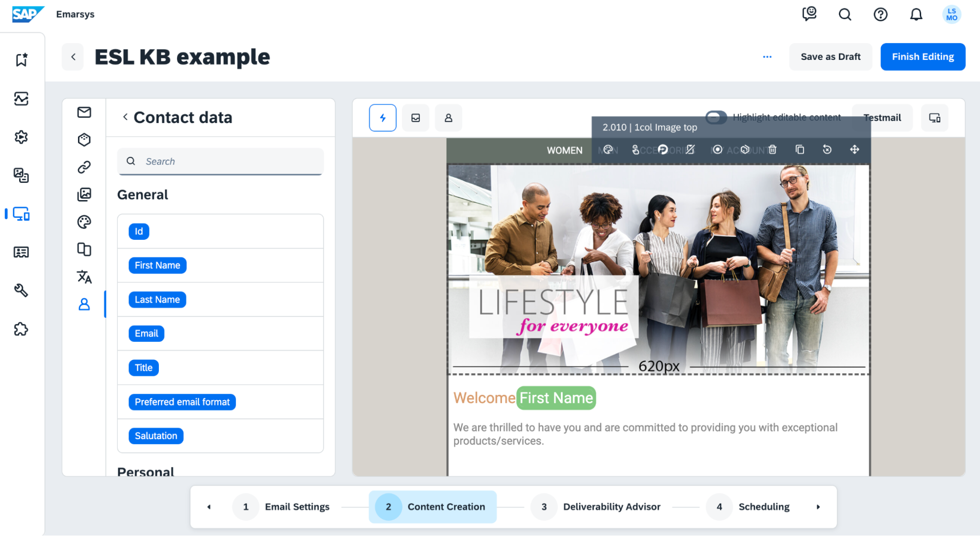
Task: Switch to contact preview mode button
Action: coord(448,118)
